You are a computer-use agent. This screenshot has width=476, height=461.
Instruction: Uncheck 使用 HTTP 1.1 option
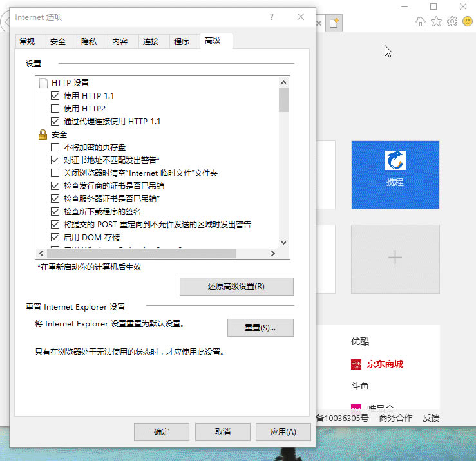pos(55,95)
